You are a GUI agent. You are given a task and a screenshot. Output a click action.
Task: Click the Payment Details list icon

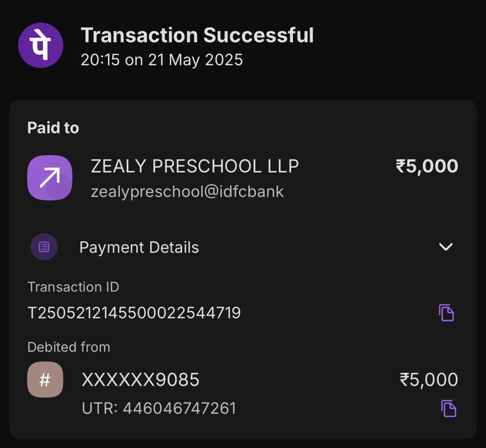[x=44, y=247]
